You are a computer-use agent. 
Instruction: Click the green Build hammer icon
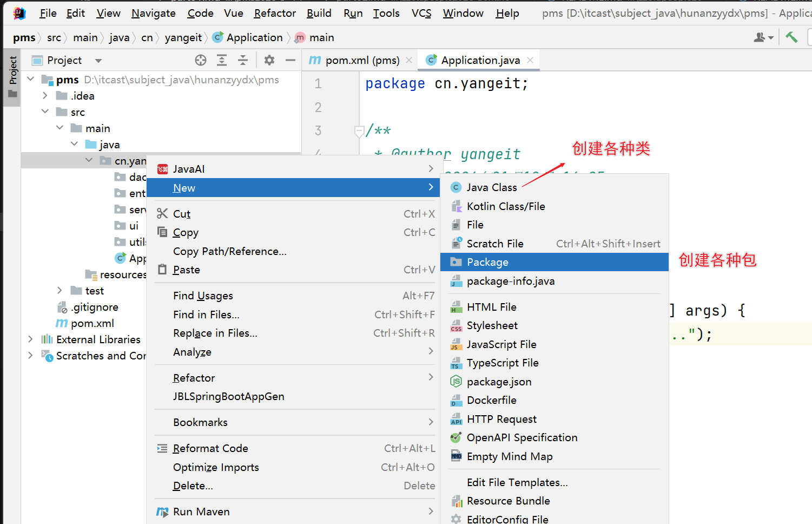point(791,37)
